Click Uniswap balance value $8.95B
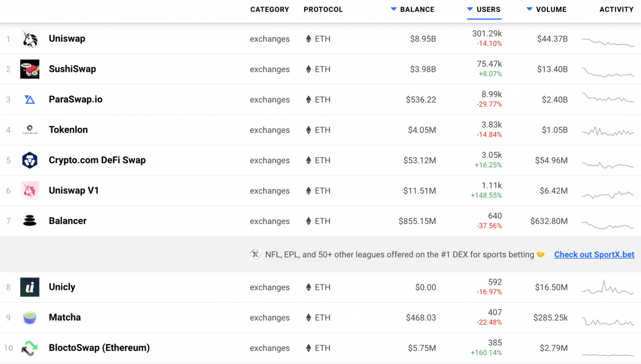Viewport: 641px width, 364px height. pos(422,39)
